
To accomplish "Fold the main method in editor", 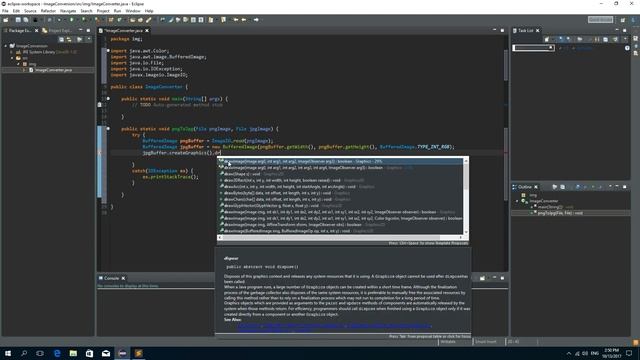I will coord(108,98).
